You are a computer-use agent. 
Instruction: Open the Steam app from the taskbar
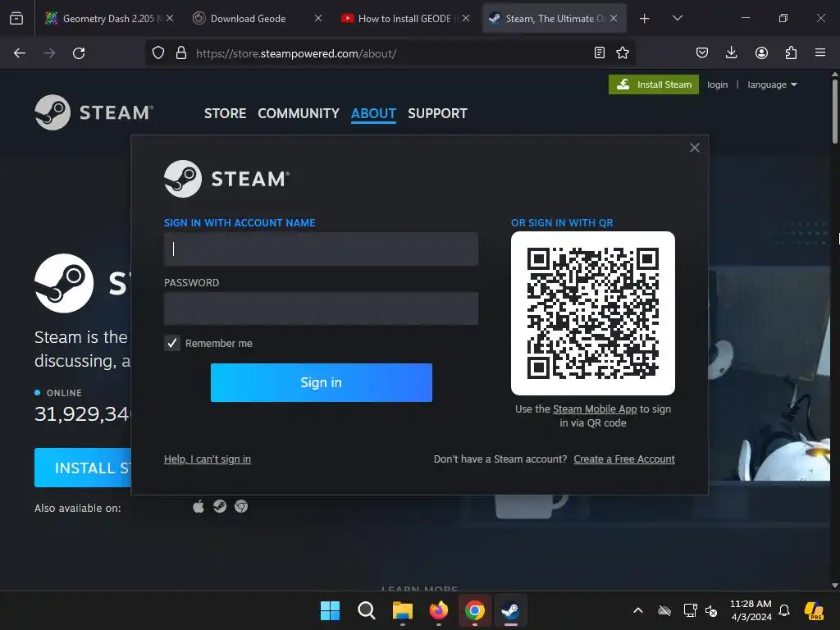coord(510,610)
